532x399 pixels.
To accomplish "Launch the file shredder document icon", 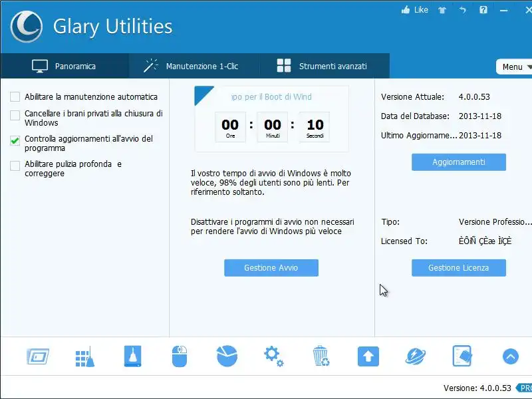I will pyautogui.click(x=462, y=356).
